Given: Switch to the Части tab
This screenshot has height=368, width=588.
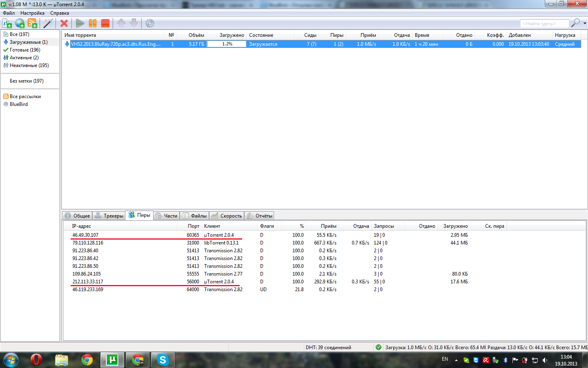Looking at the screenshot, I should point(167,215).
